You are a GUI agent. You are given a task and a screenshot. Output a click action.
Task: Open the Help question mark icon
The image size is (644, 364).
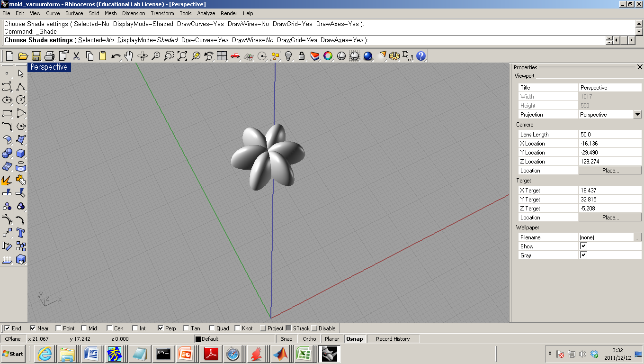pos(421,56)
